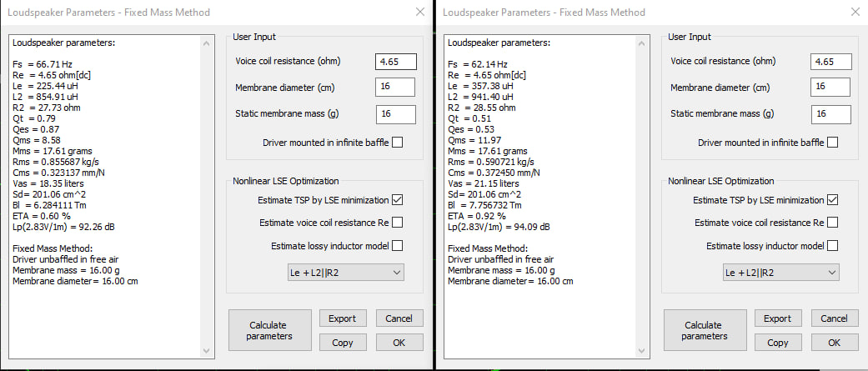868x371 pixels.
Task: Open Le + L2||R2 dropdown in left dialog
Action: 346,273
